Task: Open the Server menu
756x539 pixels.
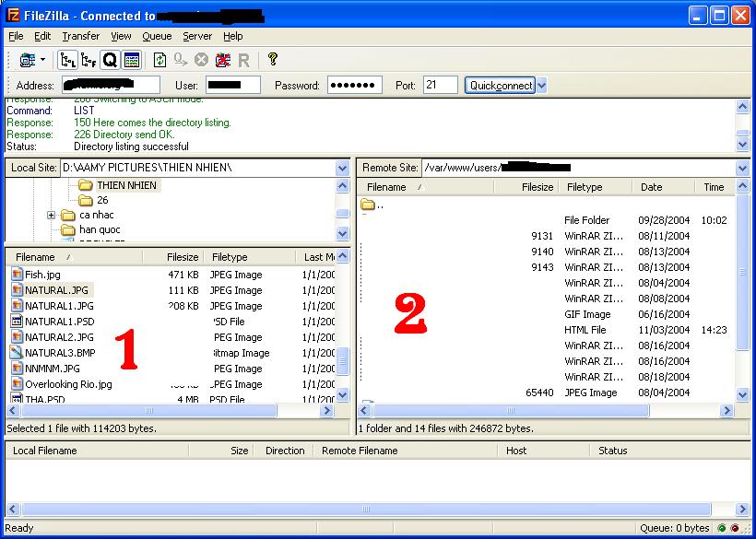Action: [x=197, y=36]
